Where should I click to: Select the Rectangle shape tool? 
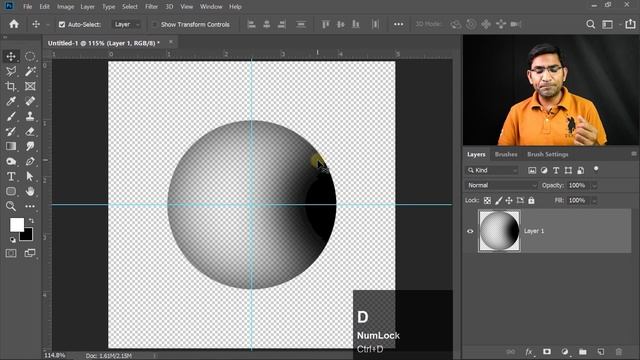[11, 191]
